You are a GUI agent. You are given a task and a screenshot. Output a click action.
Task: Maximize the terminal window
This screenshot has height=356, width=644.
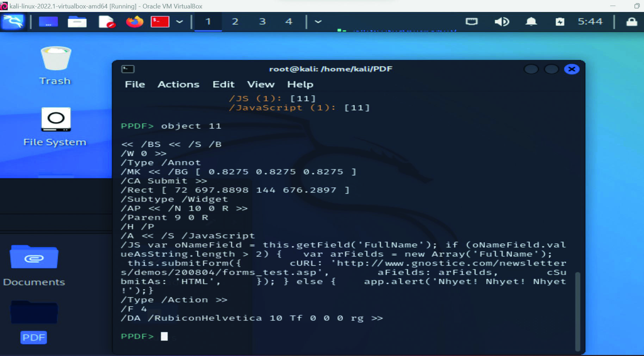click(551, 69)
